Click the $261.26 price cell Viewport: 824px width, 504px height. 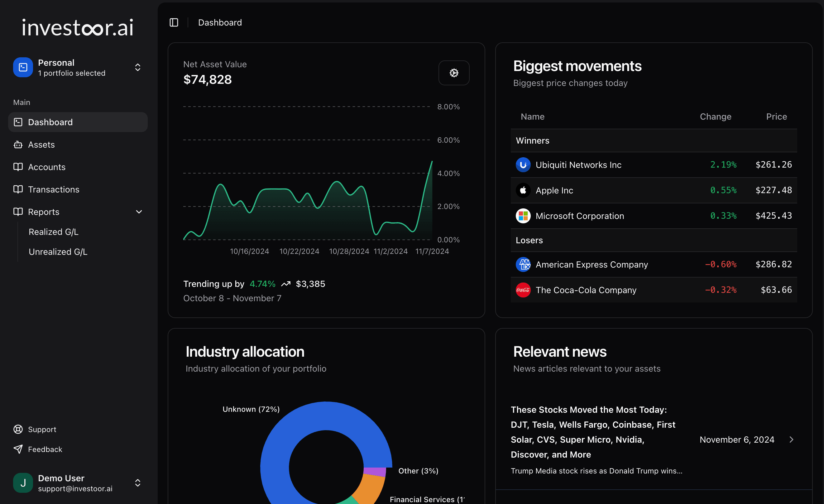774,165
